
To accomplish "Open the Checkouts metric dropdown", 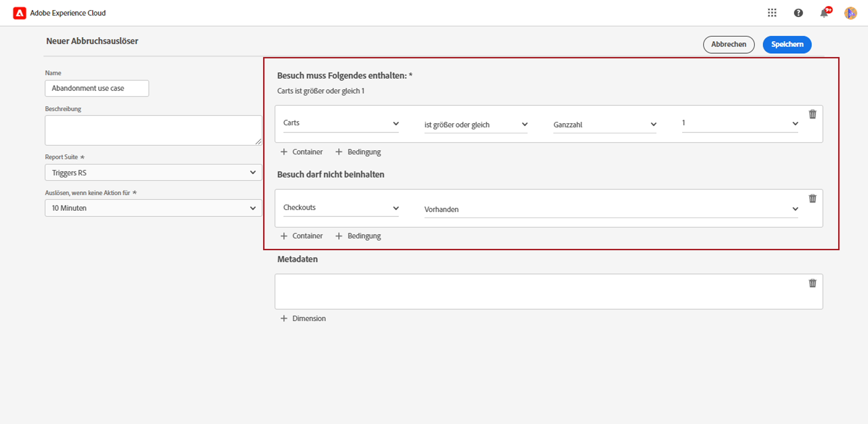I will [x=341, y=208].
